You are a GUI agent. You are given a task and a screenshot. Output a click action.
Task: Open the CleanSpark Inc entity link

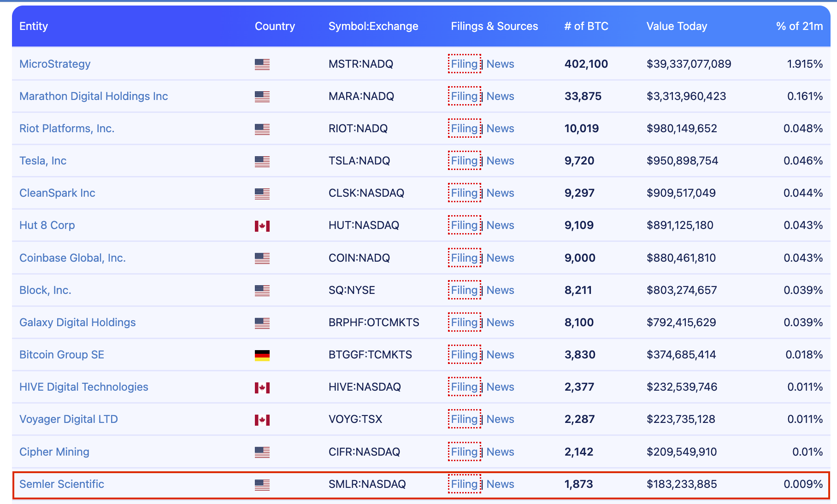point(57,193)
